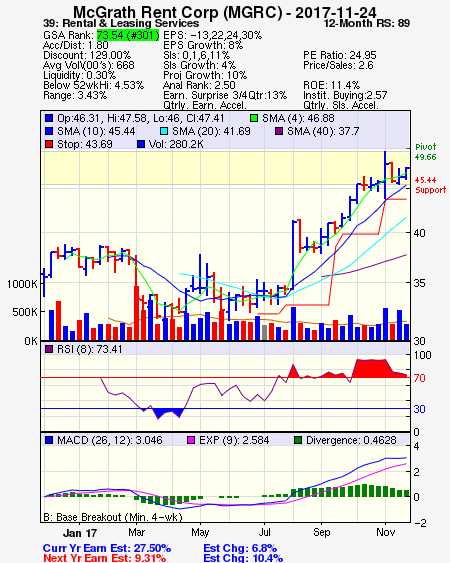Click the 500K volume axis label
This screenshot has height=563, width=450.
click(x=25, y=312)
